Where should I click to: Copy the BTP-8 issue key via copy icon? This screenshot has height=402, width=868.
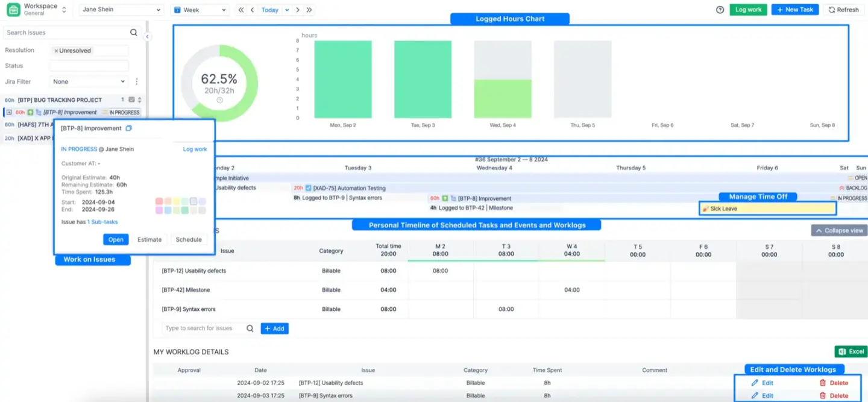coord(128,128)
